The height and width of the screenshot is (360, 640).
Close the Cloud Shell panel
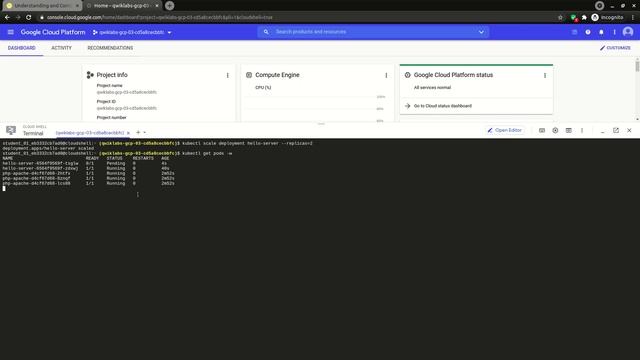point(629,130)
